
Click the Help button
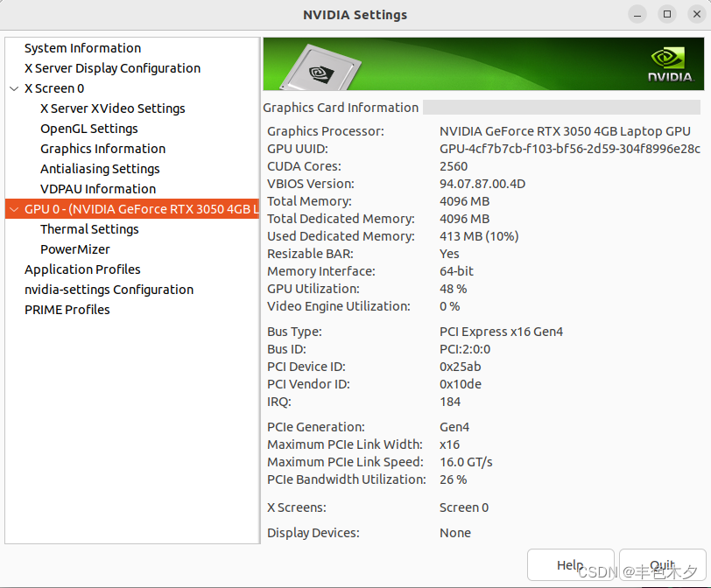(x=570, y=565)
